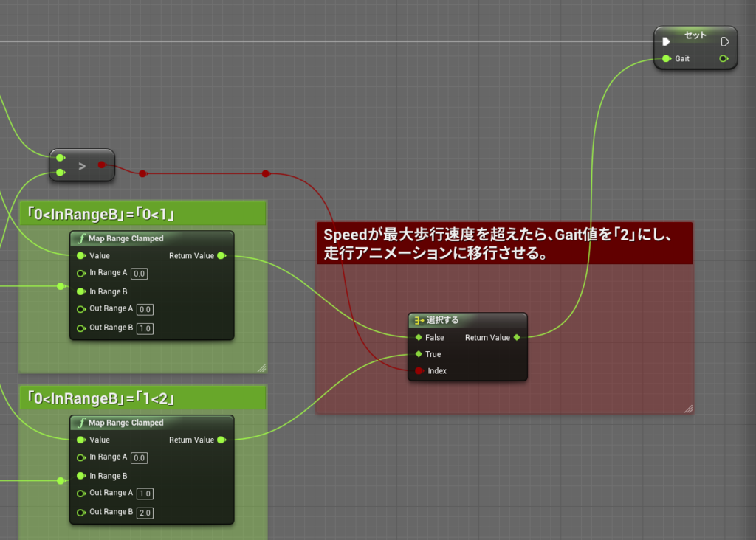Click the Return Value pin of upper Map Range Clamped
The height and width of the screenshot is (540, 756).
(x=221, y=256)
